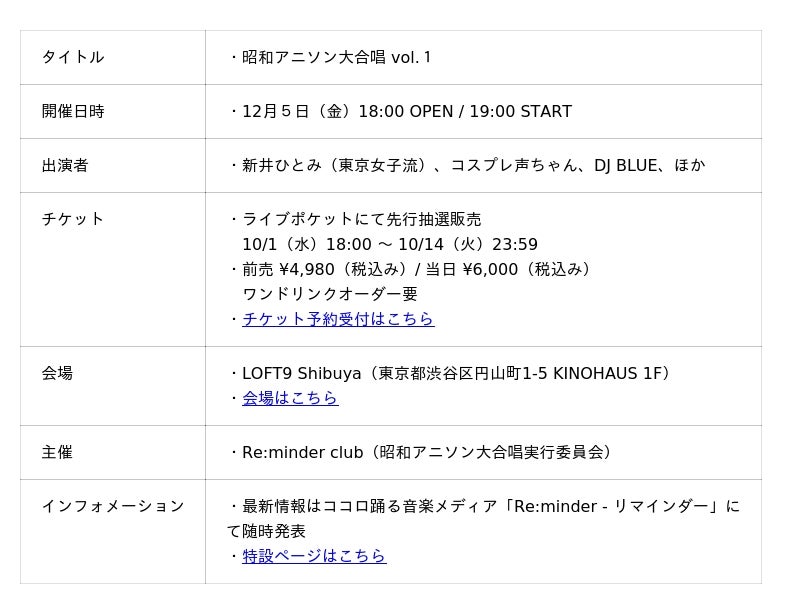Click the 開催日時 row label

tap(73, 111)
